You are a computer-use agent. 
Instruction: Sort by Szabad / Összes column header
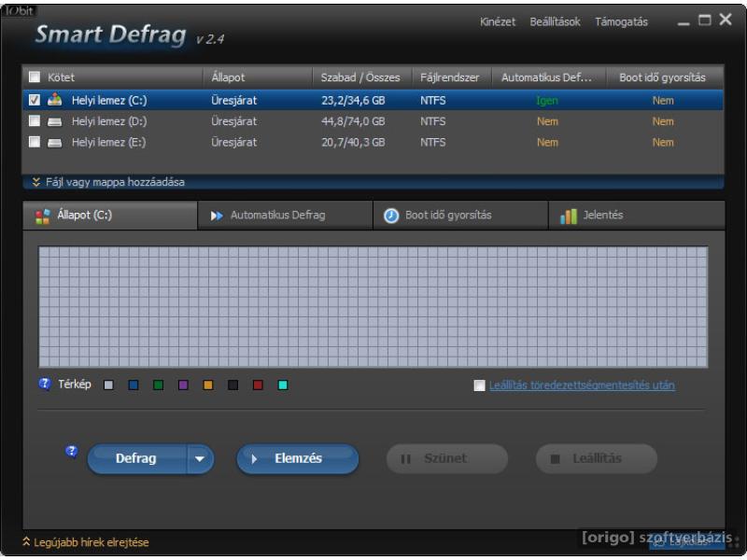(361, 77)
